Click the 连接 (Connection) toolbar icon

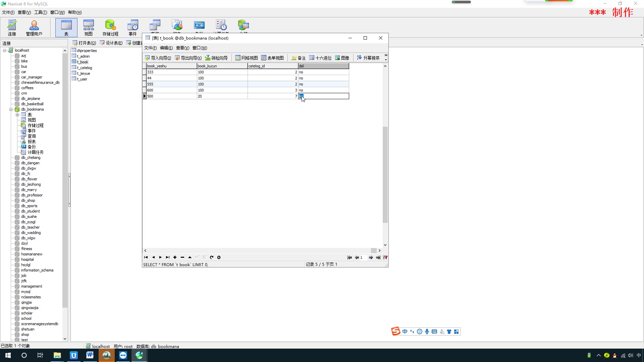(12, 27)
